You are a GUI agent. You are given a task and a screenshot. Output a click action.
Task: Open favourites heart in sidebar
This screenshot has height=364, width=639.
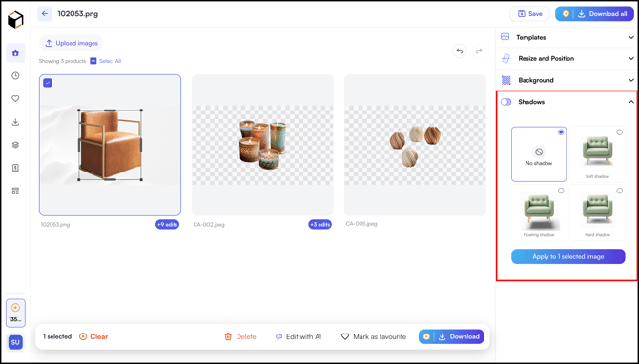[x=15, y=98]
